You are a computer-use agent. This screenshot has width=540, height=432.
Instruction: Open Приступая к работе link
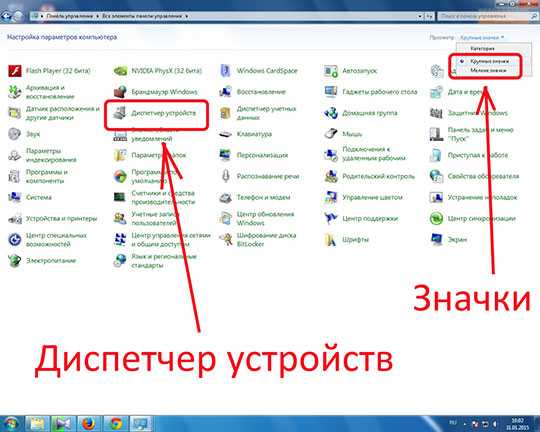[478, 155]
